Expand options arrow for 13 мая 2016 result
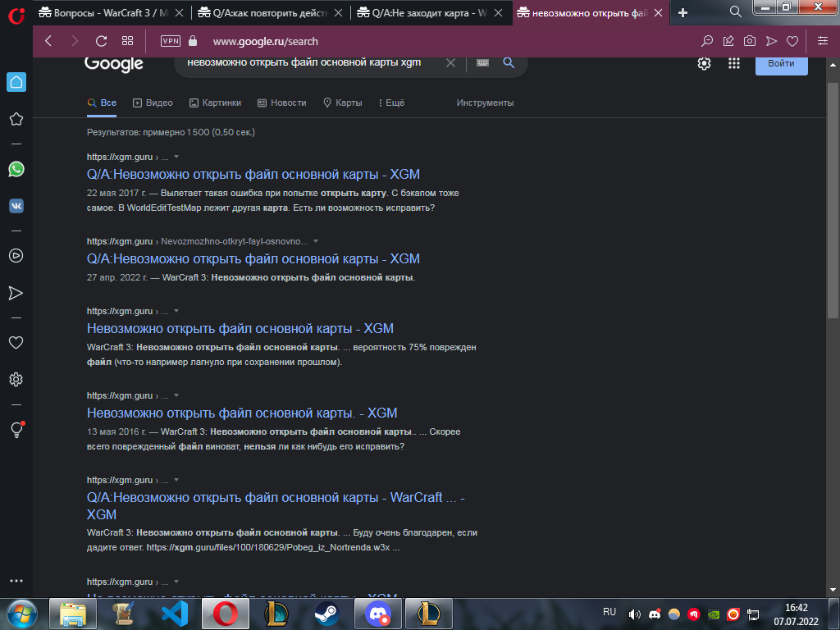 (x=176, y=396)
